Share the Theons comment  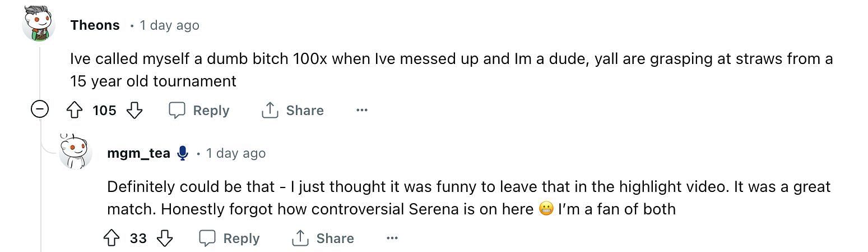293,111
